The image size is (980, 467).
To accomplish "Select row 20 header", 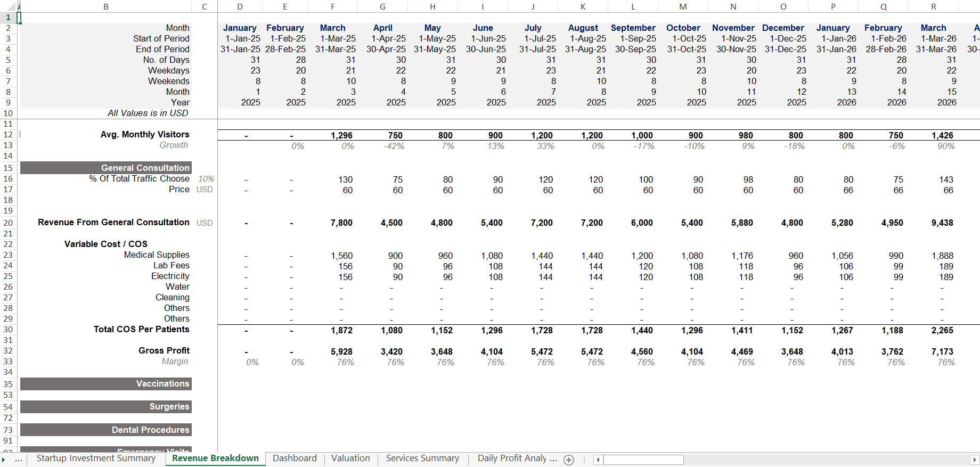I will click(8, 223).
